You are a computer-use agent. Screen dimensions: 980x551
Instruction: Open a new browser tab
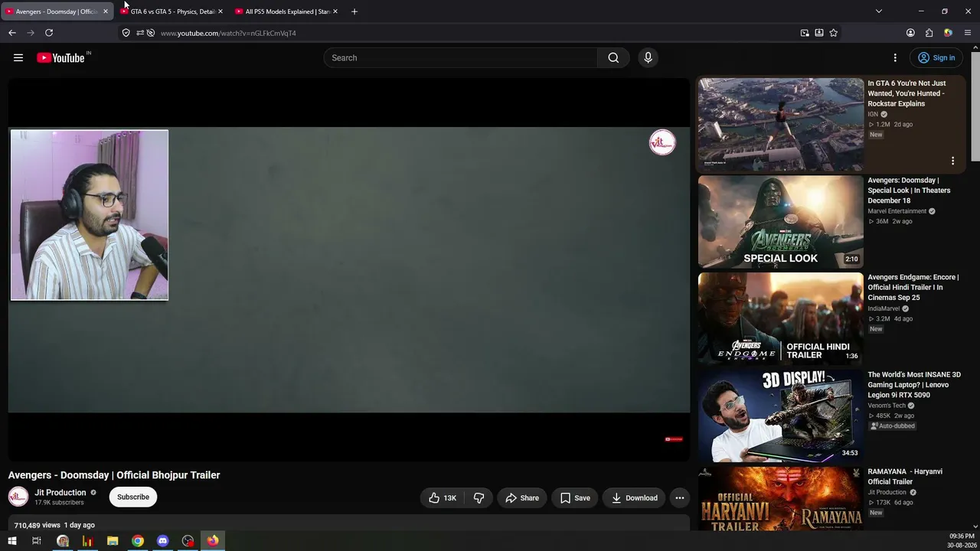tap(354, 11)
